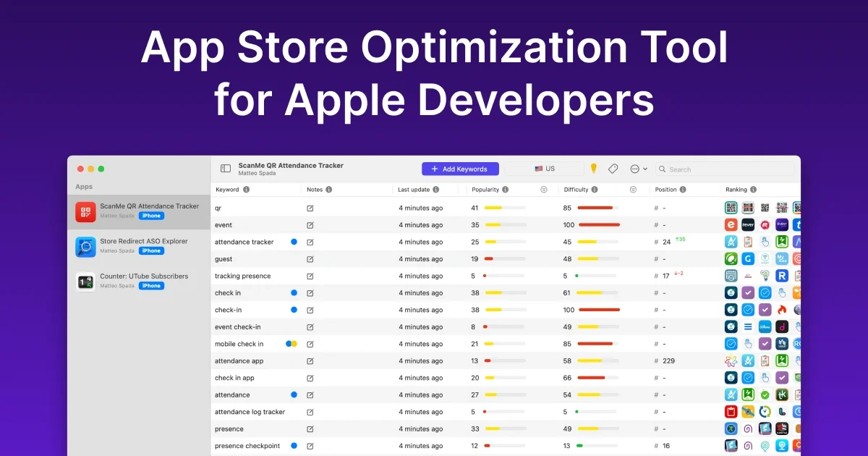The height and width of the screenshot is (456, 868).
Task: Open the US country selector dropdown
Action: (x=544, y=168)
